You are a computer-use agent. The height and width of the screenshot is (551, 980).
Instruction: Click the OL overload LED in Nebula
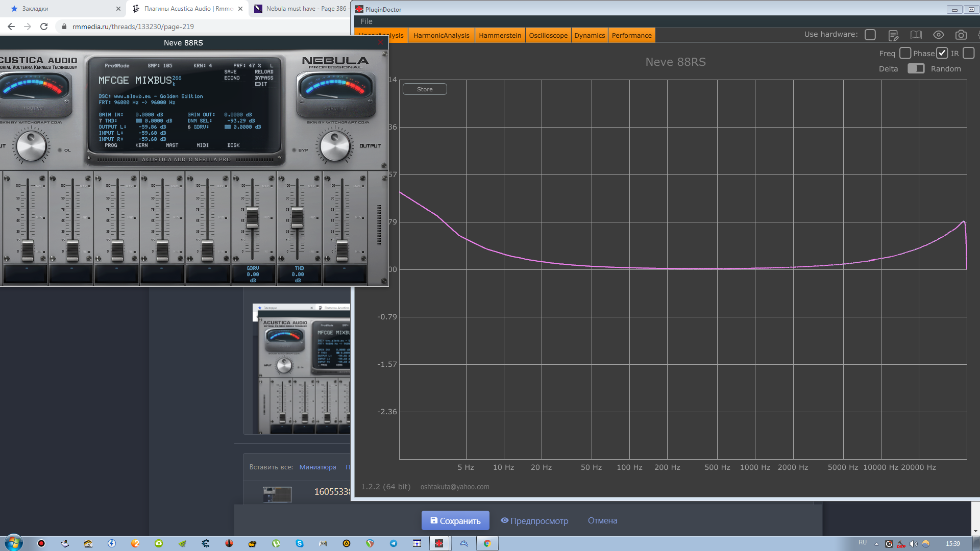[x=60, y=150]
